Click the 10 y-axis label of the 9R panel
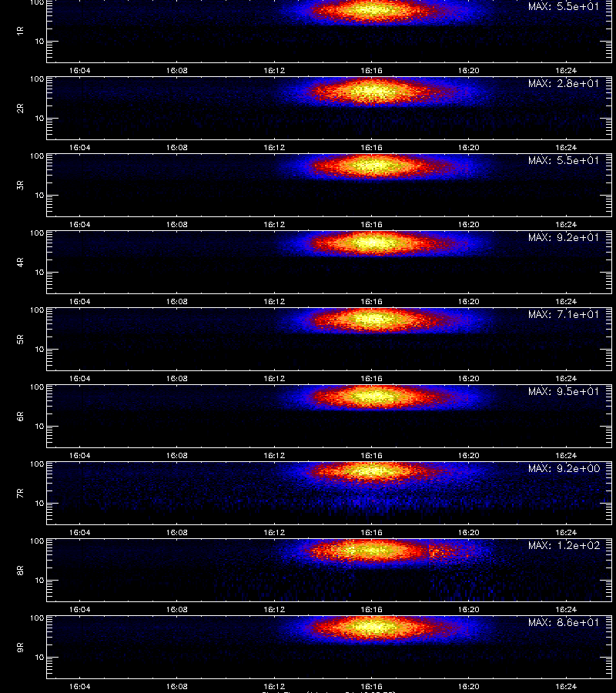Viewport: 616px width, 693px height. point(39,658)
